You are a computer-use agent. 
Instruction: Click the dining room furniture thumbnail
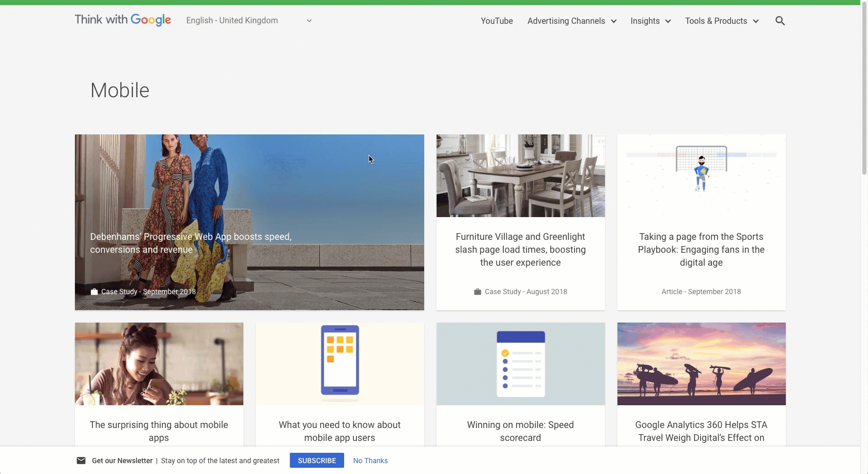coord(521,176)
